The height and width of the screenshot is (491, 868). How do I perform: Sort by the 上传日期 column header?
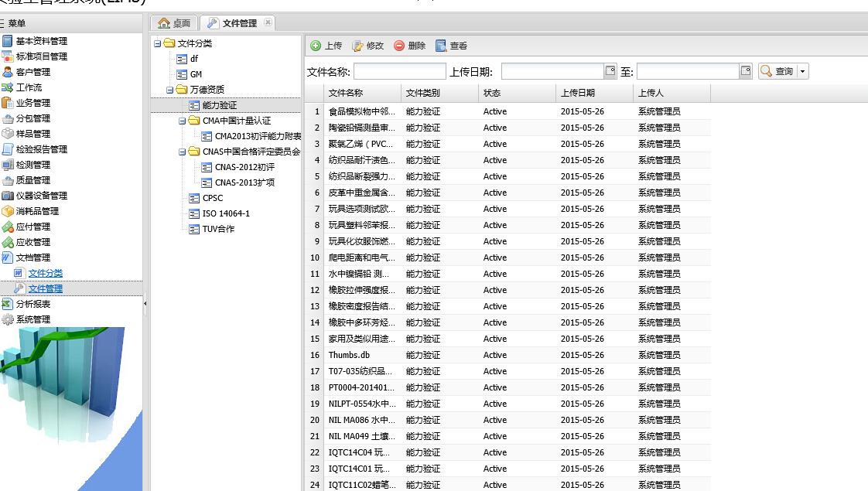(x=593, y=93)
